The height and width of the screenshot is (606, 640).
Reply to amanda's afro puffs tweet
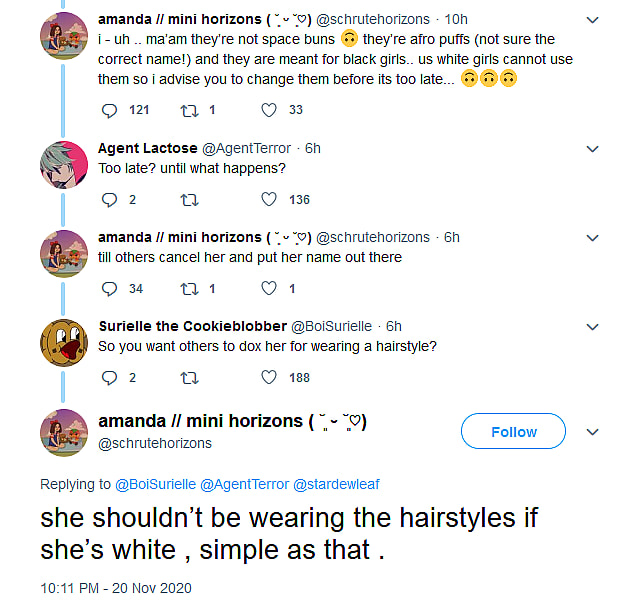pos(110,110)
